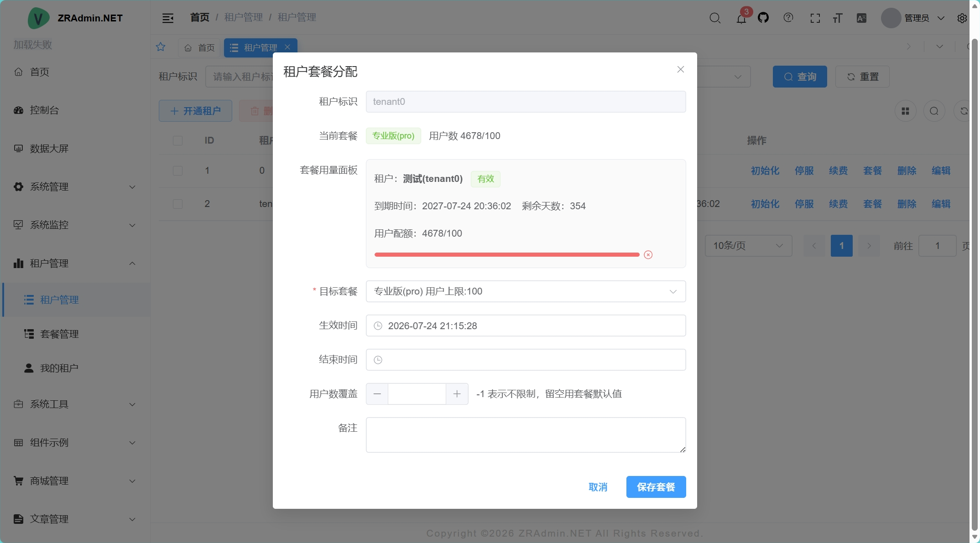
Task: Click the 查询 search button
Action: click(x=800, y=77)
